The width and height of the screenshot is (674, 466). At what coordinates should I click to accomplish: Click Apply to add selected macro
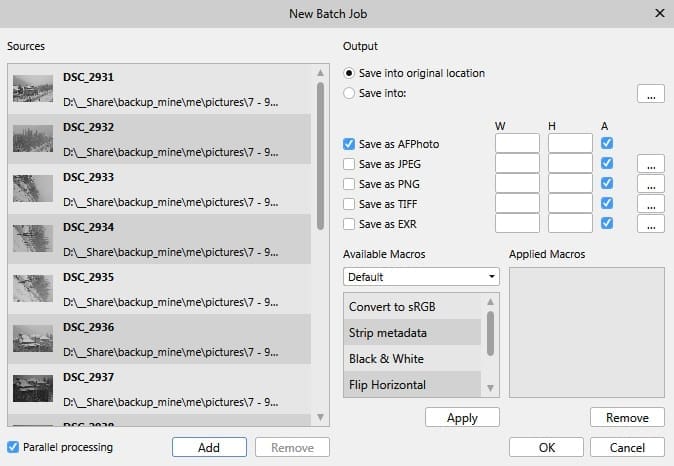[x=462, y=417]
